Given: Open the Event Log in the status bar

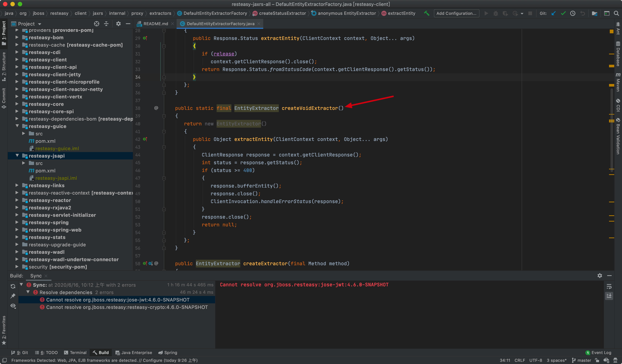Looking at the screenshot, I should pyautogui.click(x=598, y=352).
